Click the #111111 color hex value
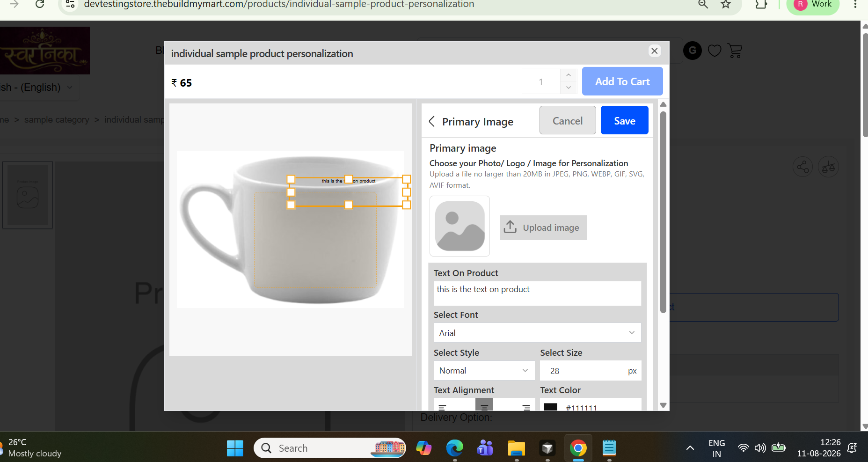 (x=582, y=408)
